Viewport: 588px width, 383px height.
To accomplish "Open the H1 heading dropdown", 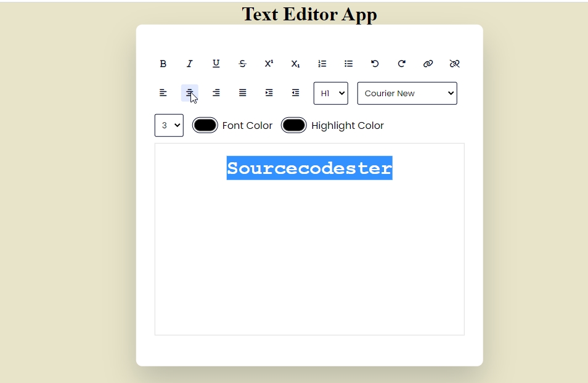I will [x=331, y=93].
